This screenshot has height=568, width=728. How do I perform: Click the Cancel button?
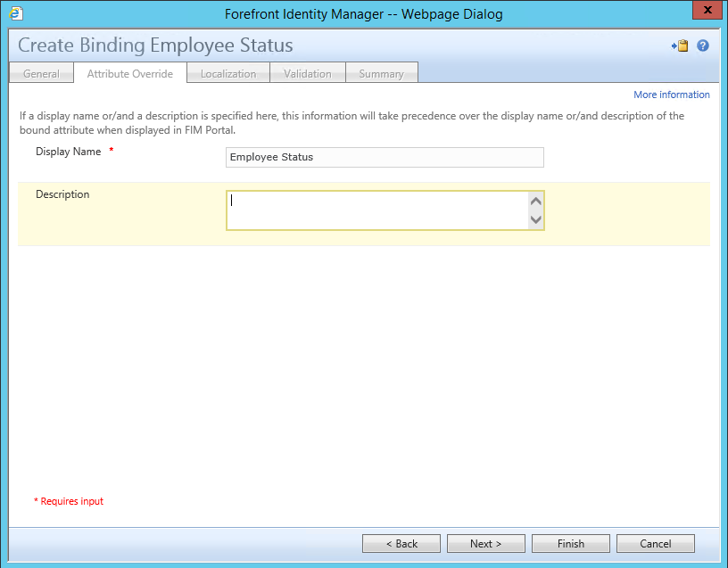(x=655, y=543)
